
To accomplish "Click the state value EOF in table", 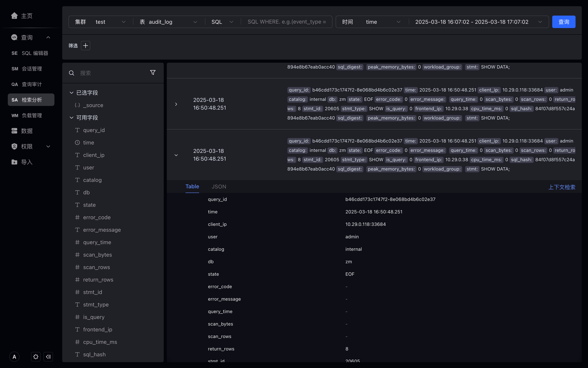I will tap(350, 274).
